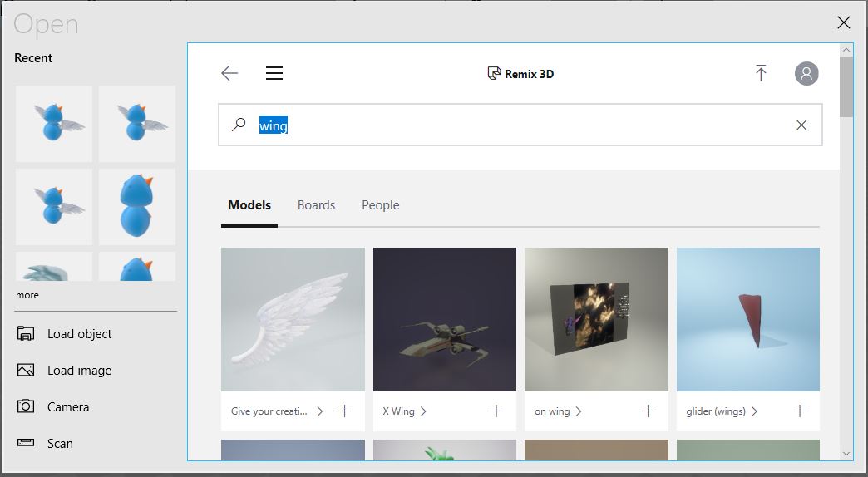Switch to the Boards tab
The image size is (868, 477).
(x=316, y=205)
